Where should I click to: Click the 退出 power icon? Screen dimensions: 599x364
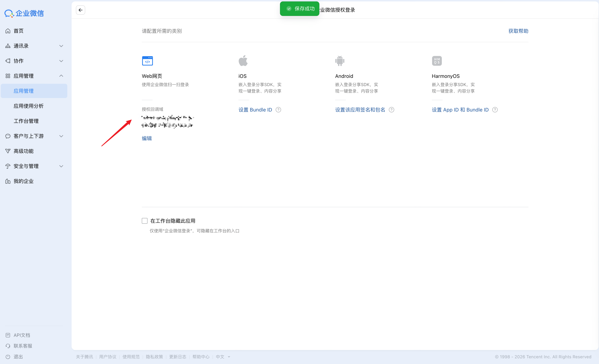point(8,357)
